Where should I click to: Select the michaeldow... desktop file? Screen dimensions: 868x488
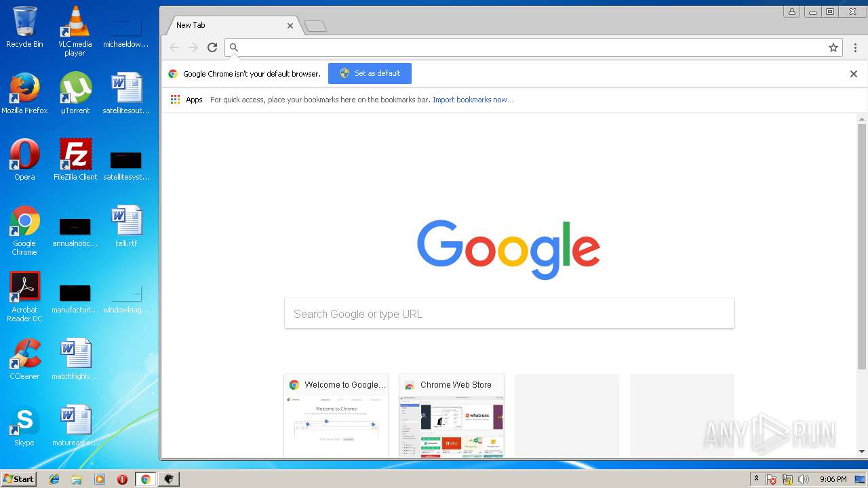(x=126, y=31)
